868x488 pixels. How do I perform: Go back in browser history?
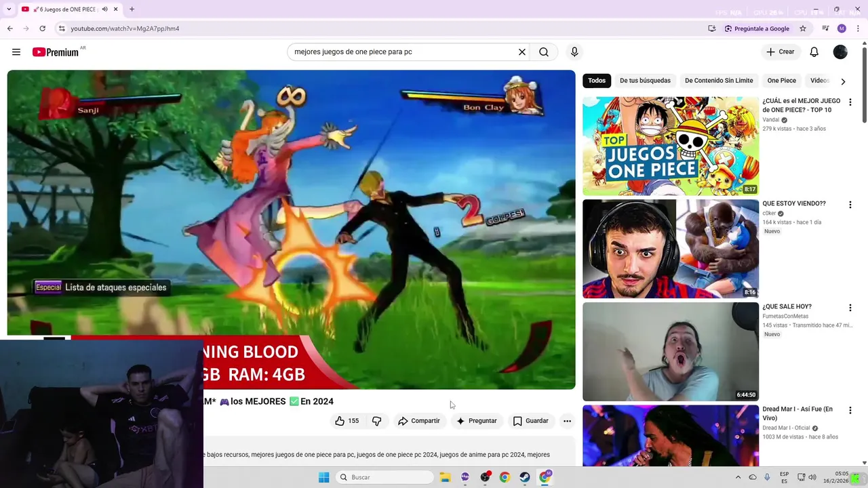click(10, 28)
